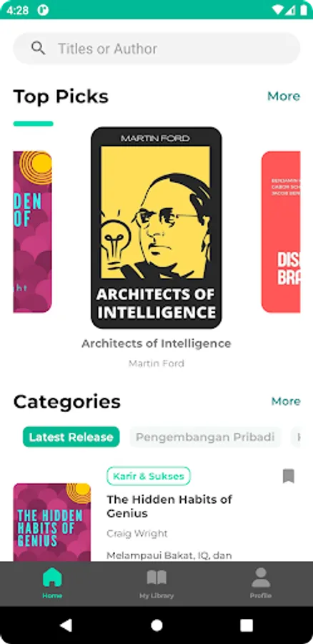The width and height of the screenshot is (313, 644).
Task: Open the My Library book icon
Action: (156, 577)
